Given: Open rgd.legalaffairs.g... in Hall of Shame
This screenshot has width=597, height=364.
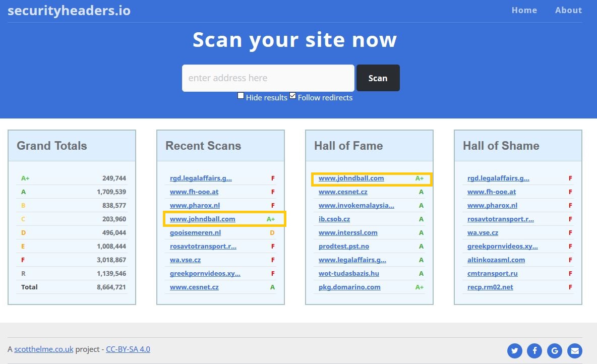Looking at the screenshot, I should tap(498, 178).
